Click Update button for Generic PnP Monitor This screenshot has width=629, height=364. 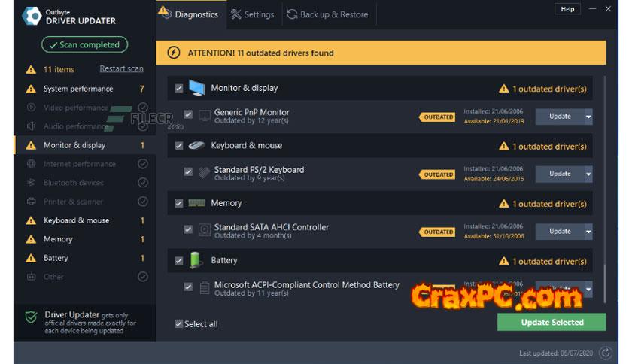pos(560,117)
